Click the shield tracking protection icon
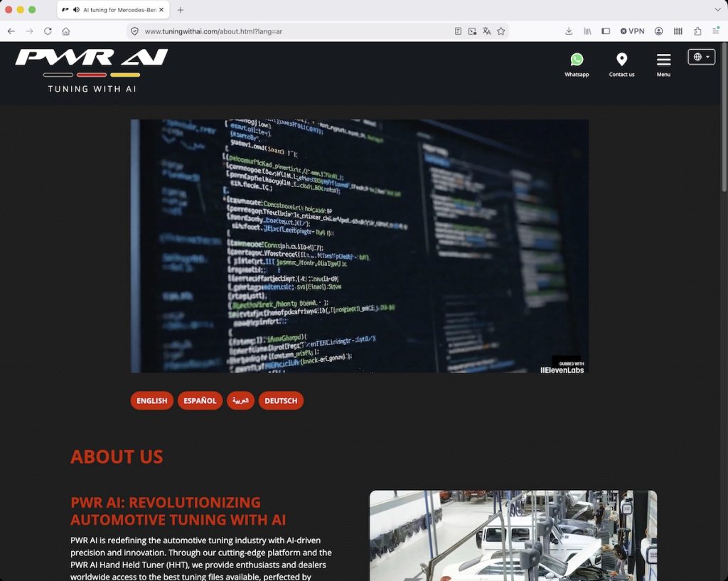 click(x=134, y=31)
